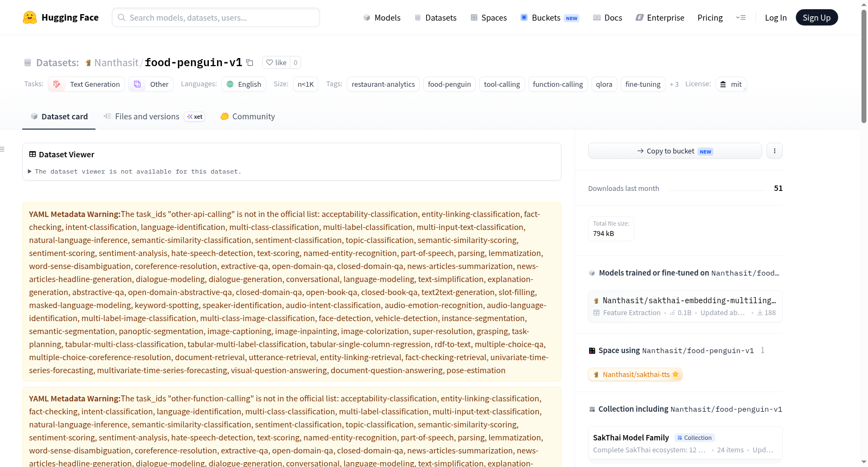This screenshot has width=868, height=467.
Task: Click the cube icon beside Models trained heading
Action: 592,273
